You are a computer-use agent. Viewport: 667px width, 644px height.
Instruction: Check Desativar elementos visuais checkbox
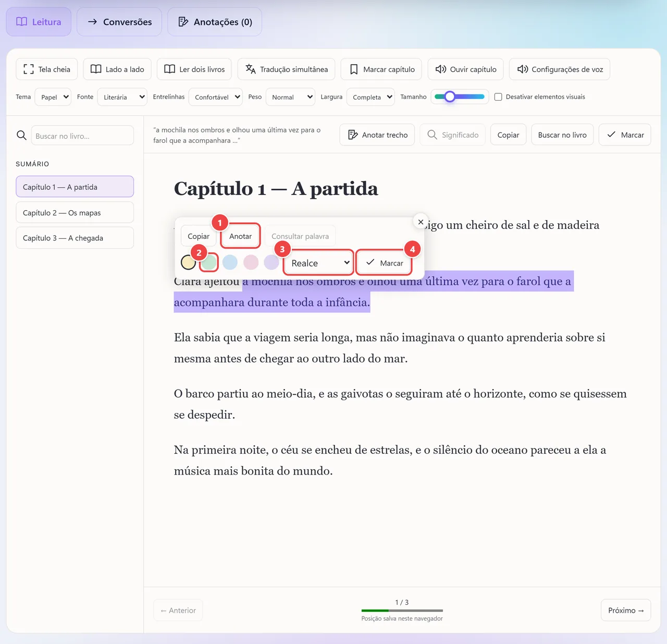point(498,97)
